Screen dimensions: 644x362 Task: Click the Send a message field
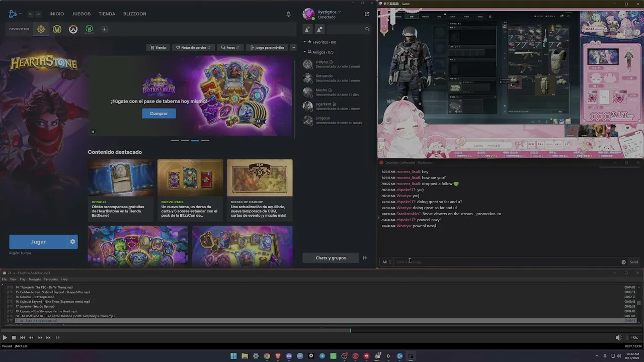click(x=507, y=262)
